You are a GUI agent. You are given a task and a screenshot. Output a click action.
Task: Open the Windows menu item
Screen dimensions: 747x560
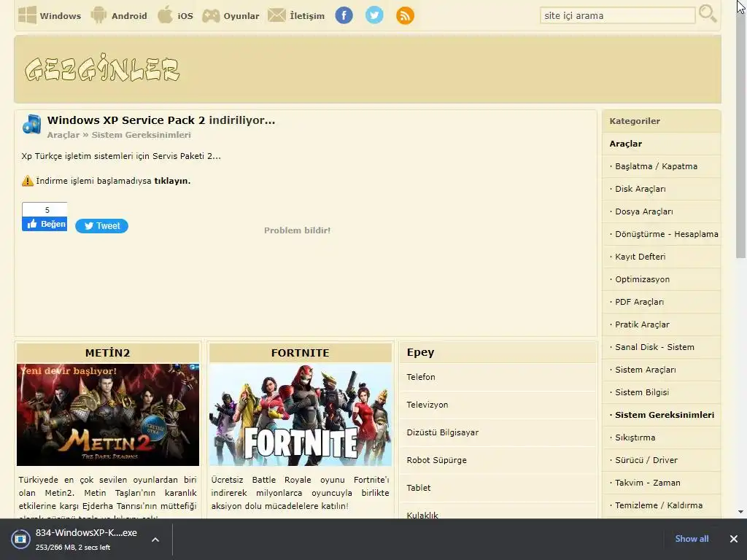tap(61, 16)
